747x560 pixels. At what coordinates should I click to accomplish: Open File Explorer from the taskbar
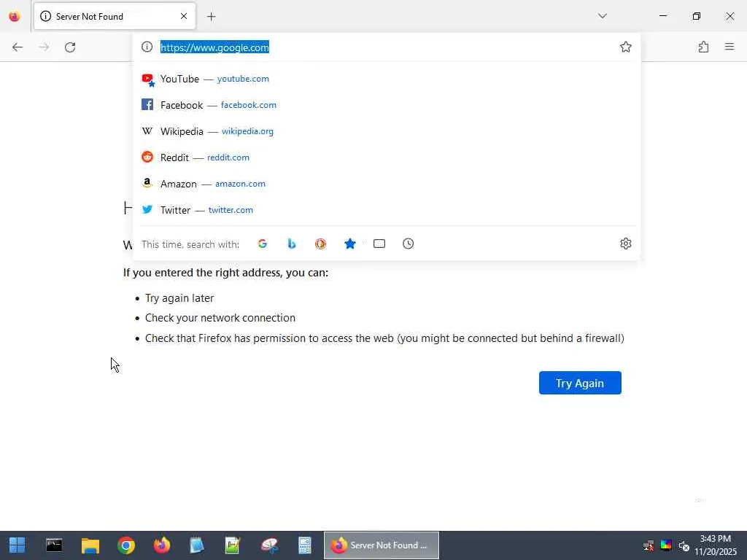90,545
